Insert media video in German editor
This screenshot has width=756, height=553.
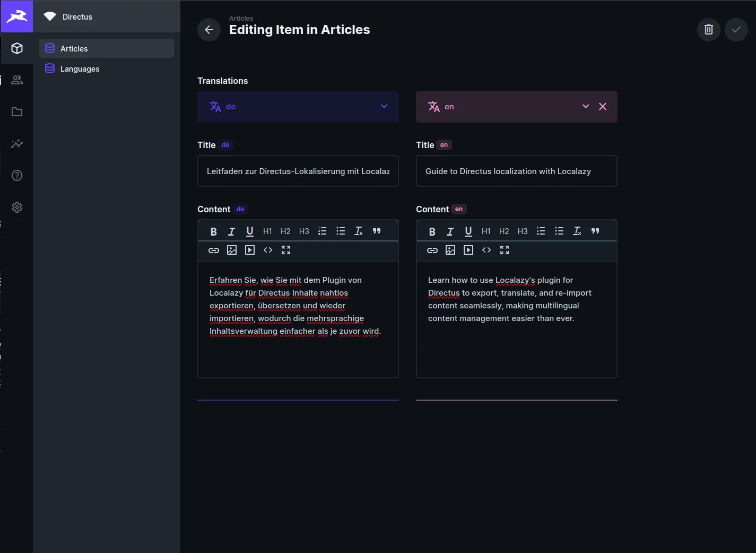(x=250, y=250)
